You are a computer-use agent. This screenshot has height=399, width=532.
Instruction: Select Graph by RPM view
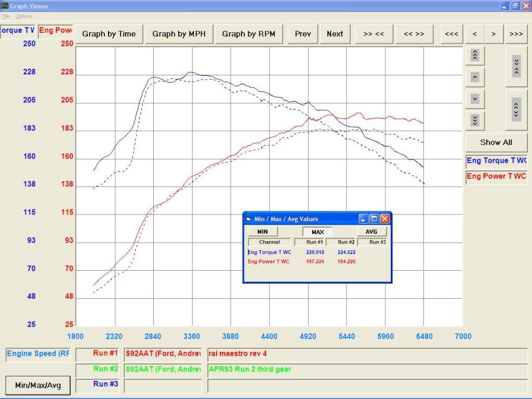click(x=249, y=34)
